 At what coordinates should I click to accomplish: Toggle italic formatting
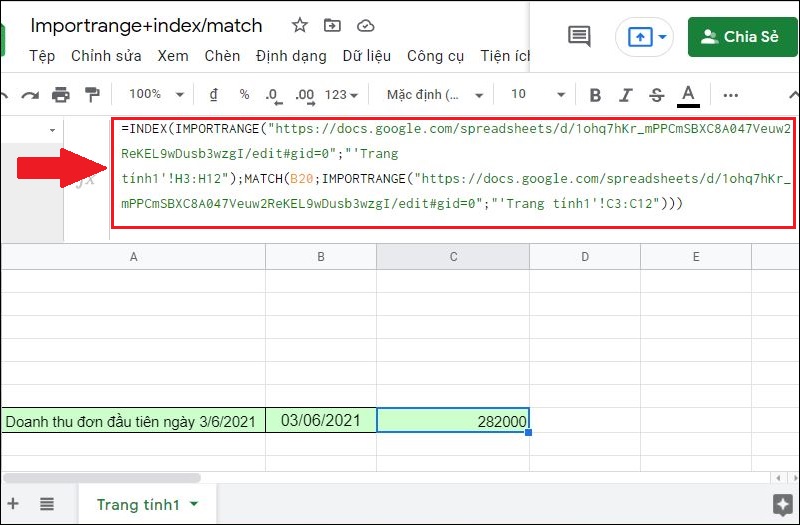pyautogui.click(x=626, y=95)
